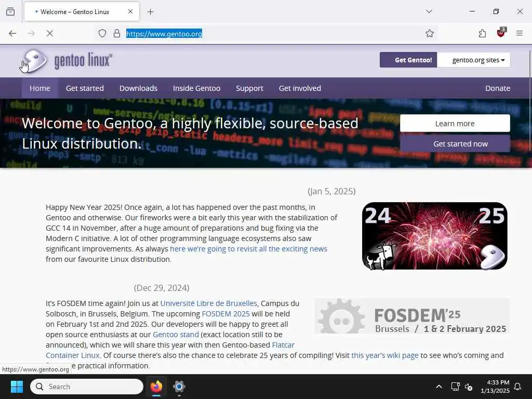
Task: Click the Firefox taskbar icon
Action: click(x=156, y=387)
